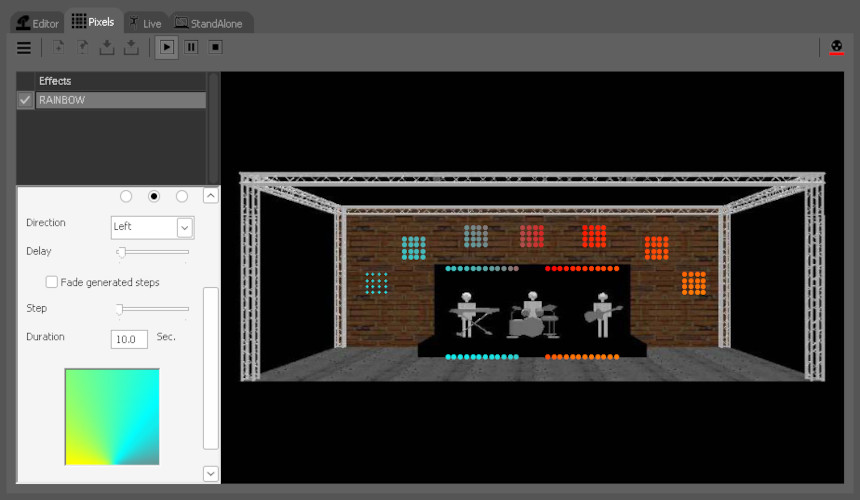Switch to the Live tab

pos(144,22)
